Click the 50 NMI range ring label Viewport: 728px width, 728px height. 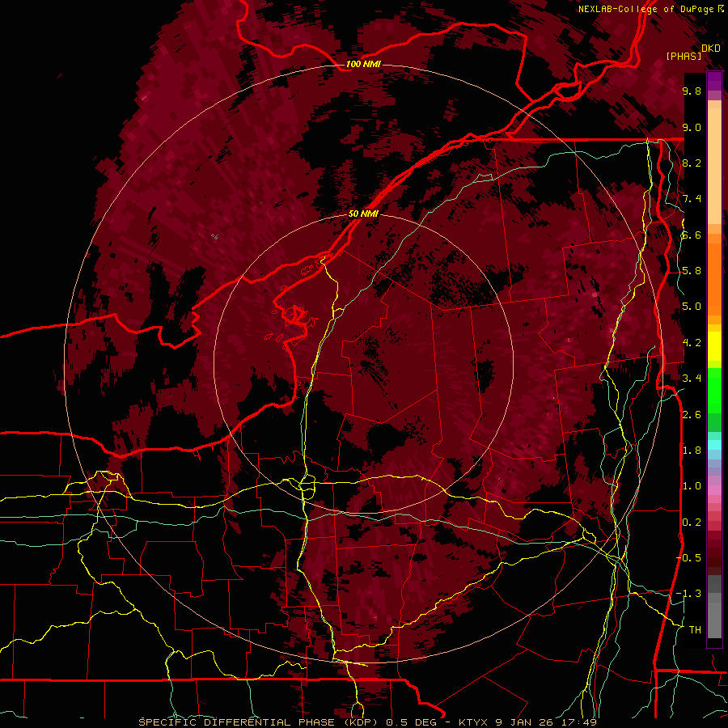pyautogui.click(x=363, y=214)
